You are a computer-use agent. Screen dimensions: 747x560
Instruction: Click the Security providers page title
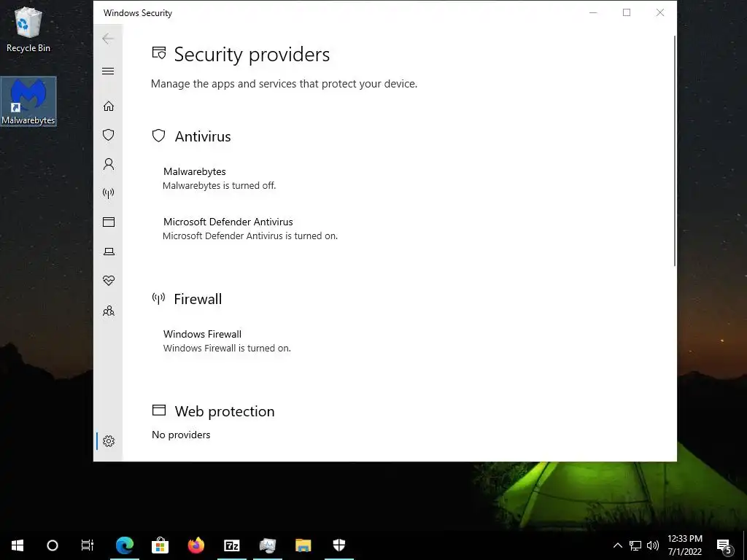pos(252,54)
